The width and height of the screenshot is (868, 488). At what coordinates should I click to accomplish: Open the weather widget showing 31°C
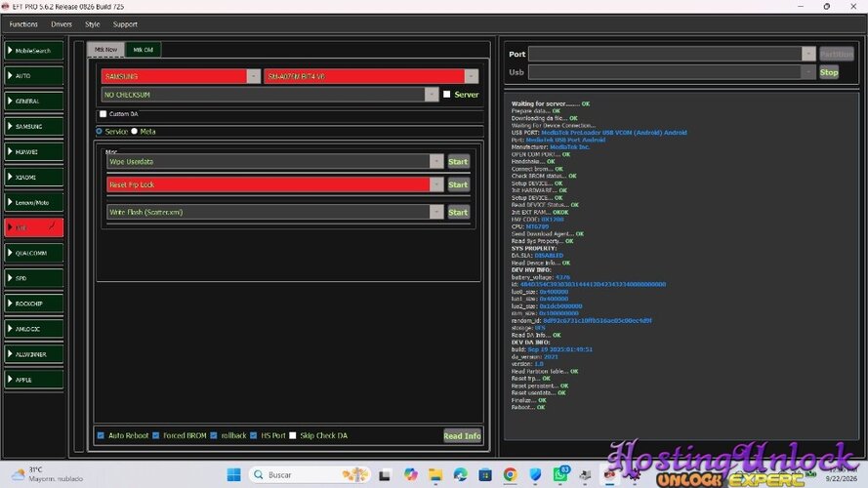coord(47,474)
